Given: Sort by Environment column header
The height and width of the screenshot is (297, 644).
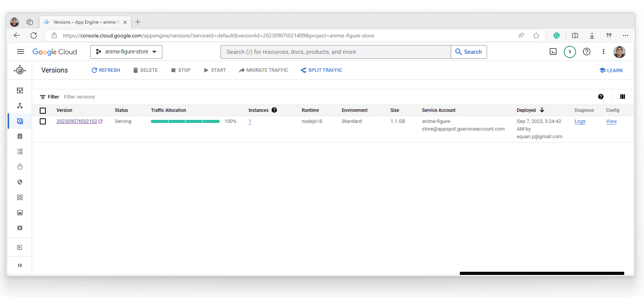Looking at the screenshot, I should tap(354, 110).
